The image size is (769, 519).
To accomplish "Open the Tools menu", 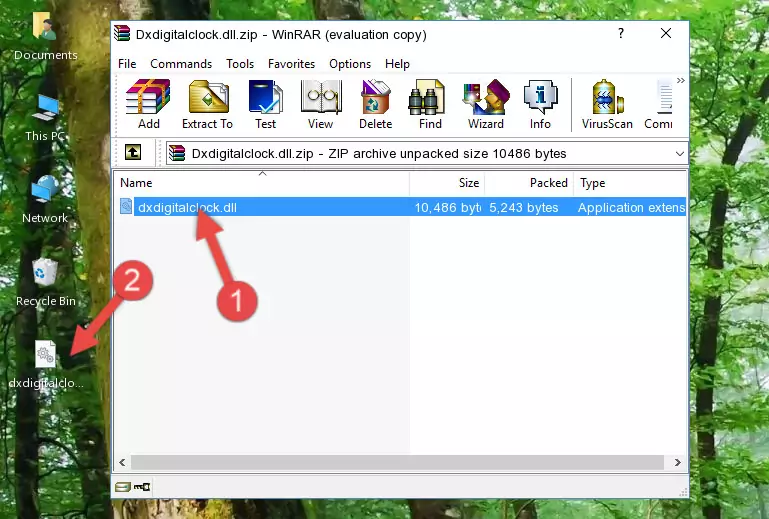I will (x=240, y=64).
